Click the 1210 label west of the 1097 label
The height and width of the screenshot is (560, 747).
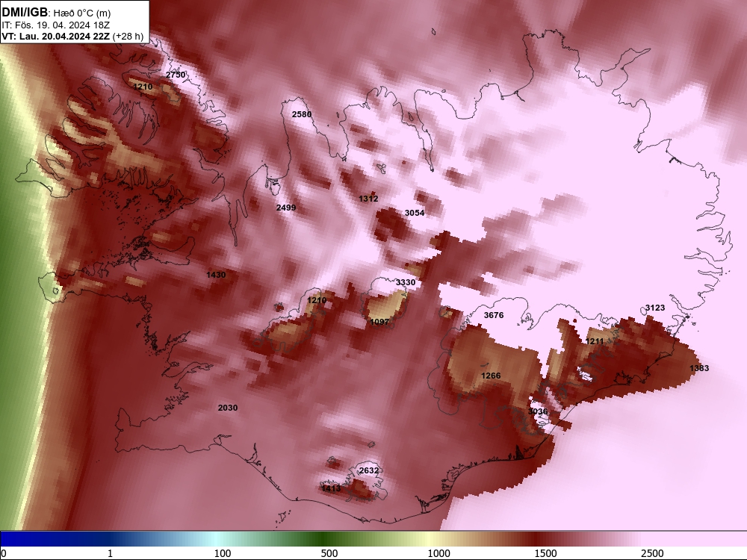tap(317, 300)
